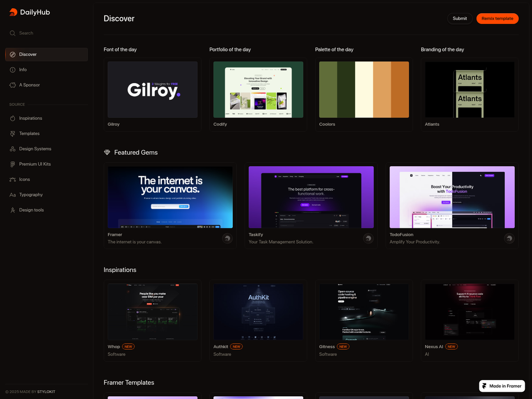Click the Made in Framer badge
The height and width of the screenshot is (399, 532).
[x=502, y=386]
